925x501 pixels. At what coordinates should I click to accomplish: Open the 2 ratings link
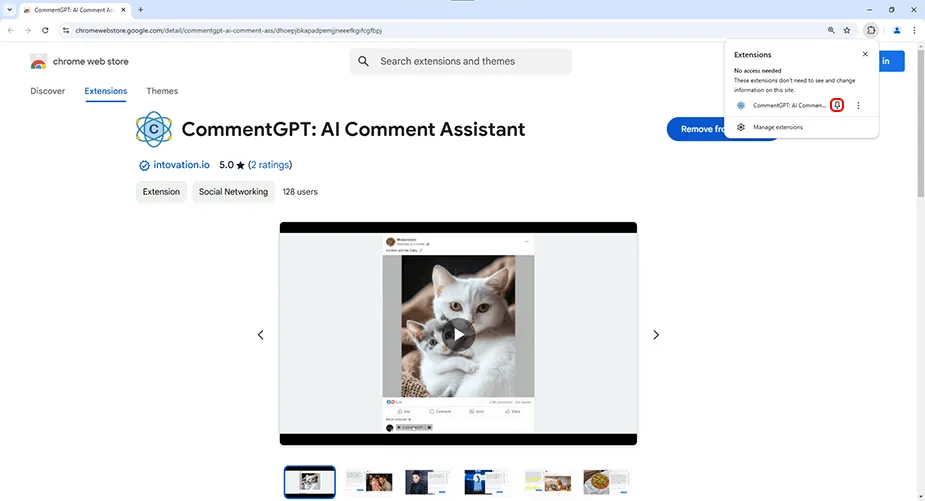click(270, 165)
